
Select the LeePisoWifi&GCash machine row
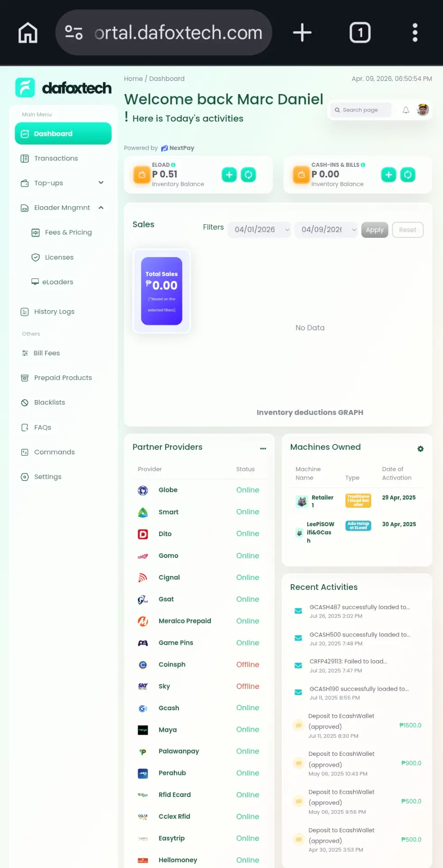(x=357, y=532)
